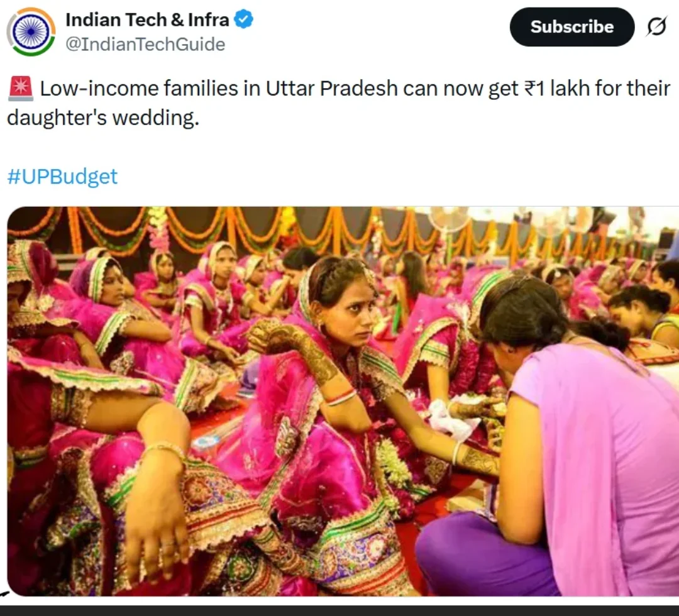Click the pedestal fan in the photo background

(448, 220)
